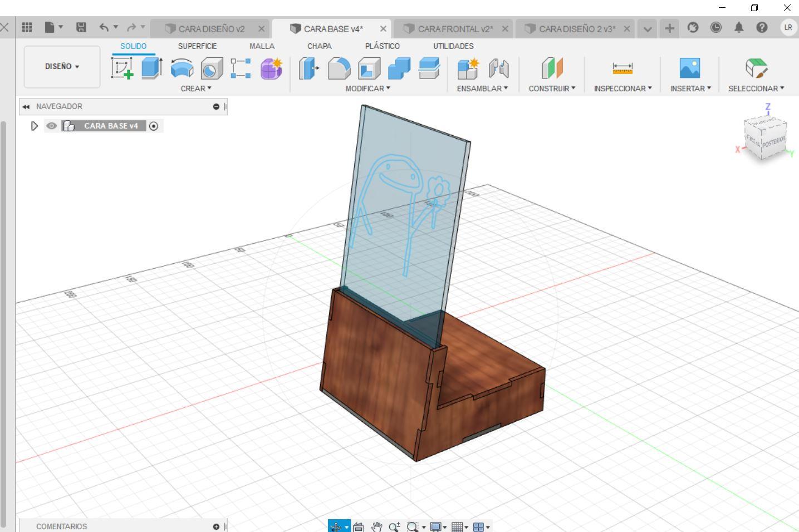Toggle visibility of CARA BASE v4 component
This screenshot has width=799, height=532.
(52, 126)
